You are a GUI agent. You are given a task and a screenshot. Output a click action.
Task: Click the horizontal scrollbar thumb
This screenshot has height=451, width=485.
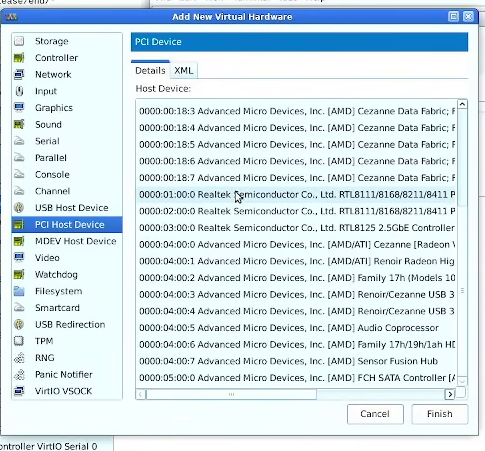click(231, 395)
